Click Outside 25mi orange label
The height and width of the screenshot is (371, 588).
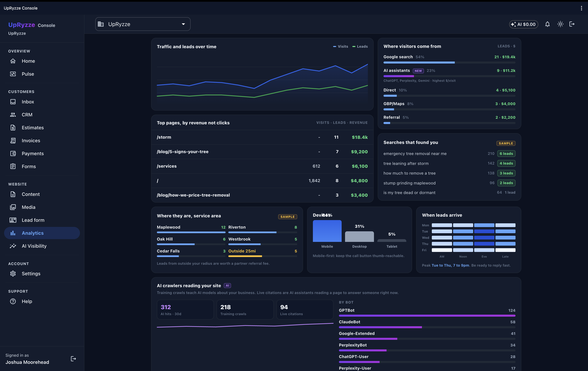click(x=242, y=251)
